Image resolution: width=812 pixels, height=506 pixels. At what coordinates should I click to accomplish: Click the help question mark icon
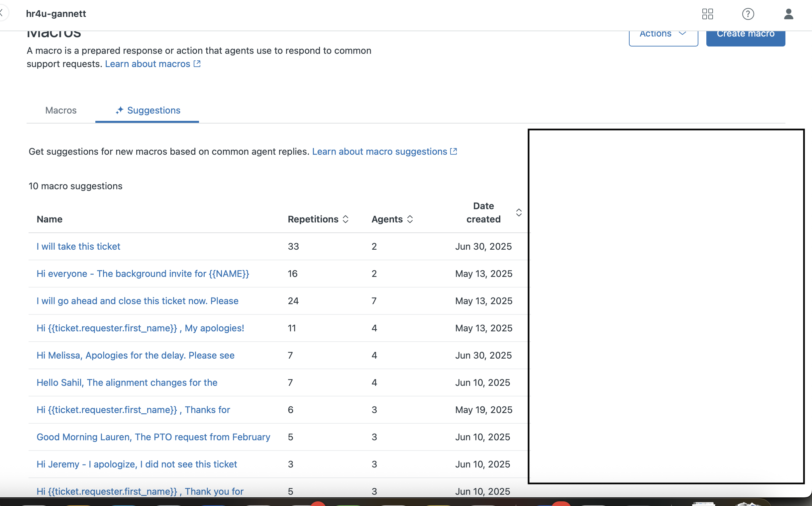(x=748, y=14)
